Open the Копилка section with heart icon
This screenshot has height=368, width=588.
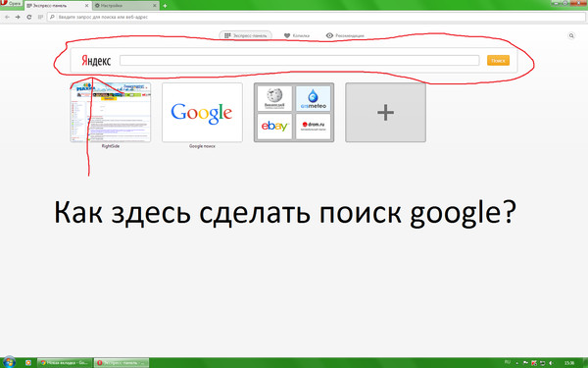[x=297, y=35]
